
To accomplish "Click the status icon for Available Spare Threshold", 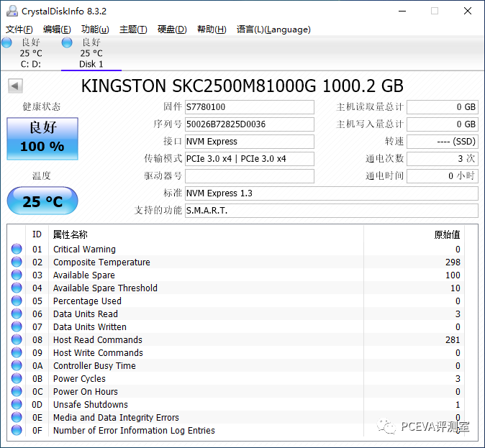I will (17, 288).
